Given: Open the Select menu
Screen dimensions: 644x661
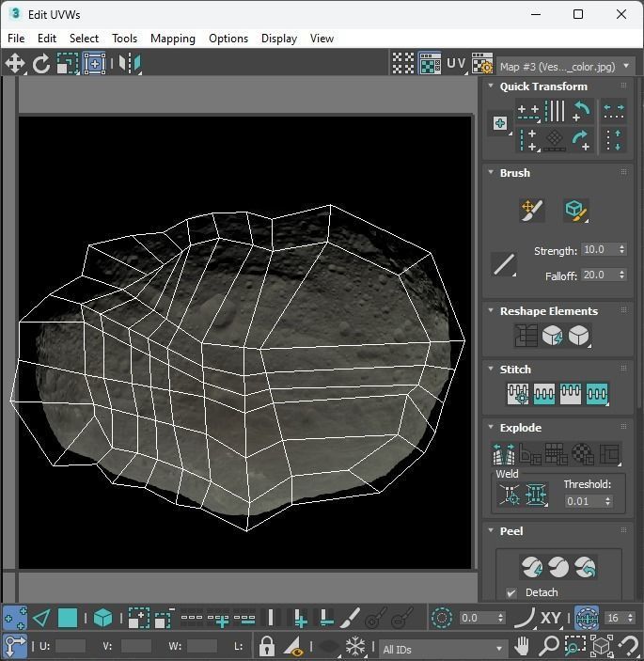Looking at the screenshot, I should pyautogui.click(x=84, y=39).
